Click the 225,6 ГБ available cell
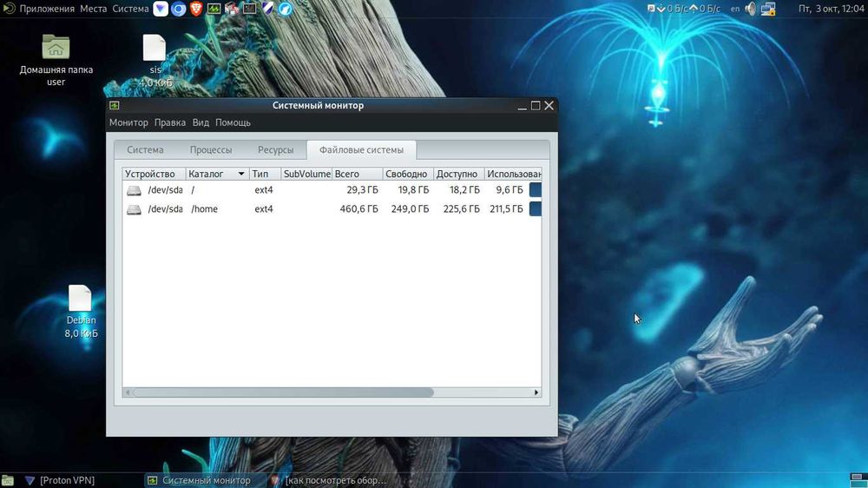Screen dimensions: 868x488 pos(461,208)
